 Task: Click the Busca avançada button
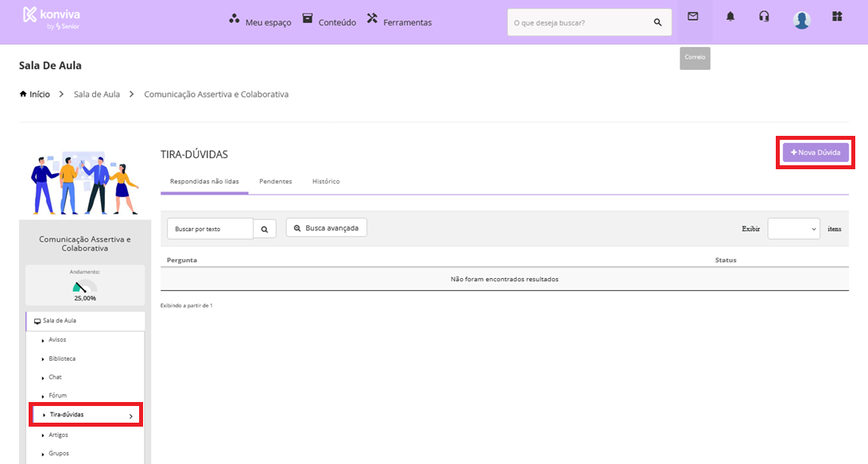(326, 228)
